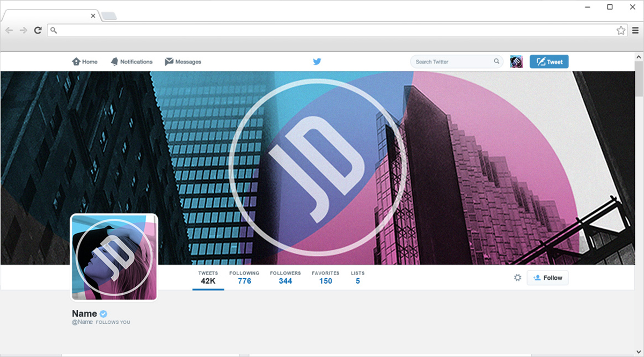Image resolution: width=644 pixels, height=357 pixels.
Task: Open the browser hamburger menu
Action: pos(635,31)
